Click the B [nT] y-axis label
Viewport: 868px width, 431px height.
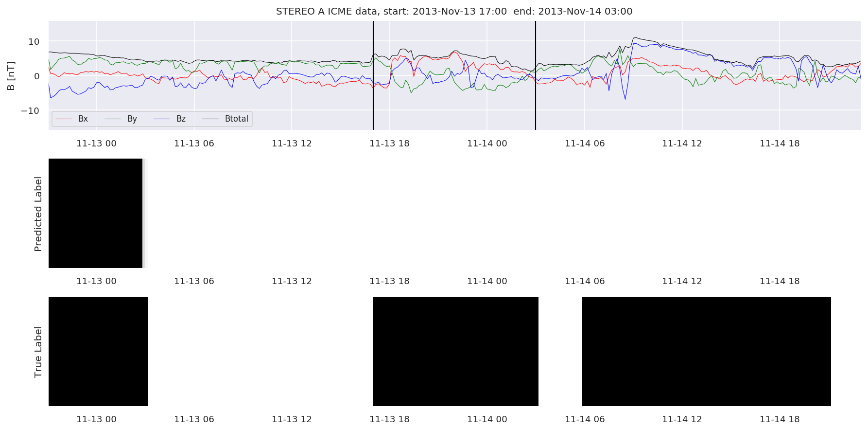pyautogui.click(x=11, y=76)
